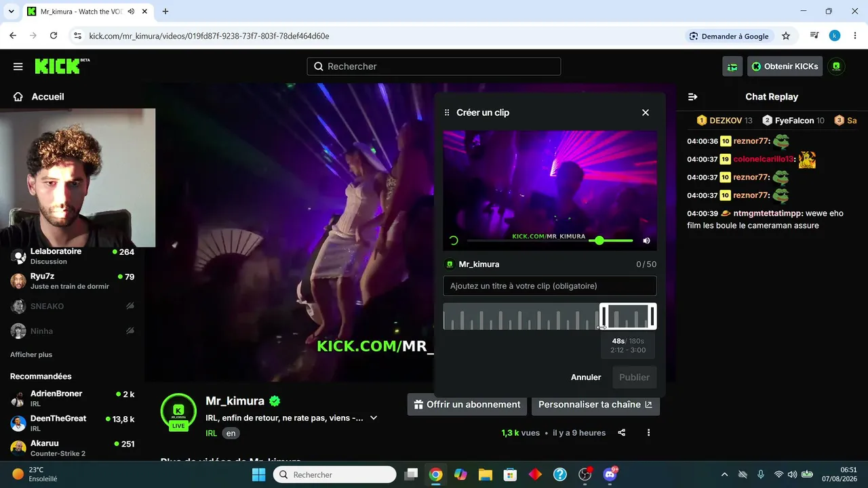Share this video with the share icon

(x=622, y=432)
